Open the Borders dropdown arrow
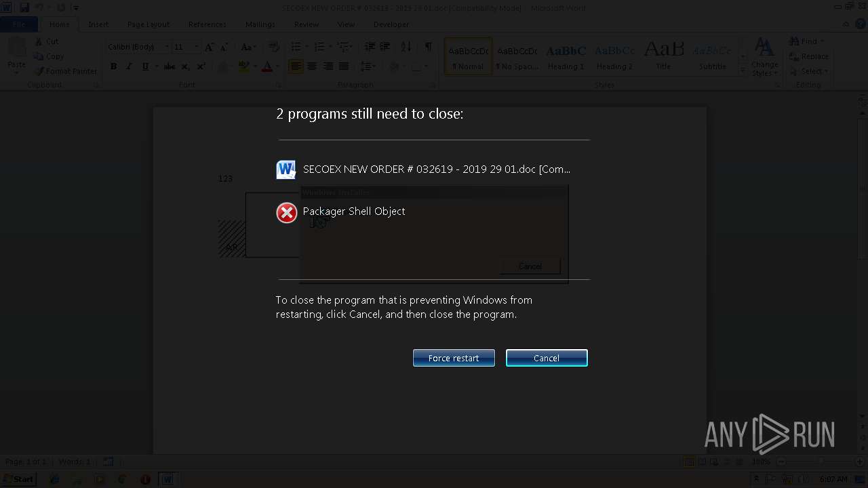Screen dimensions: 868x488 click(426, 66)
